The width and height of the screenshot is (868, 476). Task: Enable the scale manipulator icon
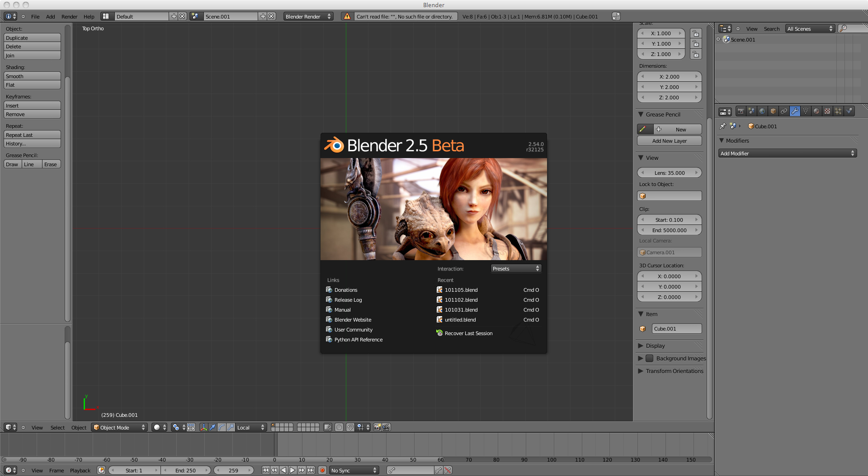pos(231,427)
